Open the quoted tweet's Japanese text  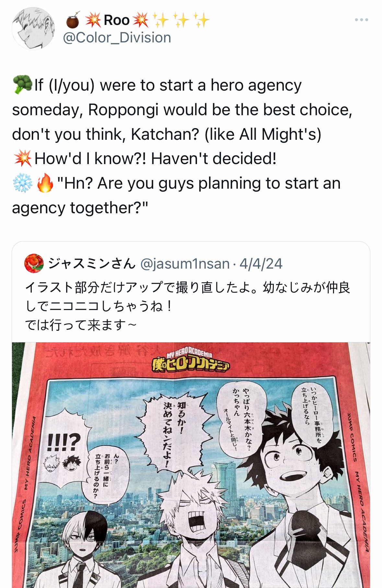[x=188, y=306]
